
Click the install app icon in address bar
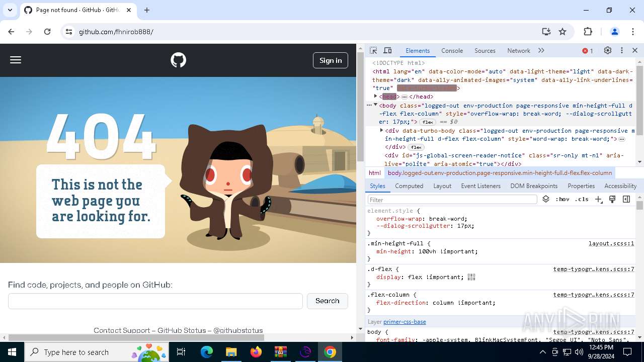[x=546, y=32]
